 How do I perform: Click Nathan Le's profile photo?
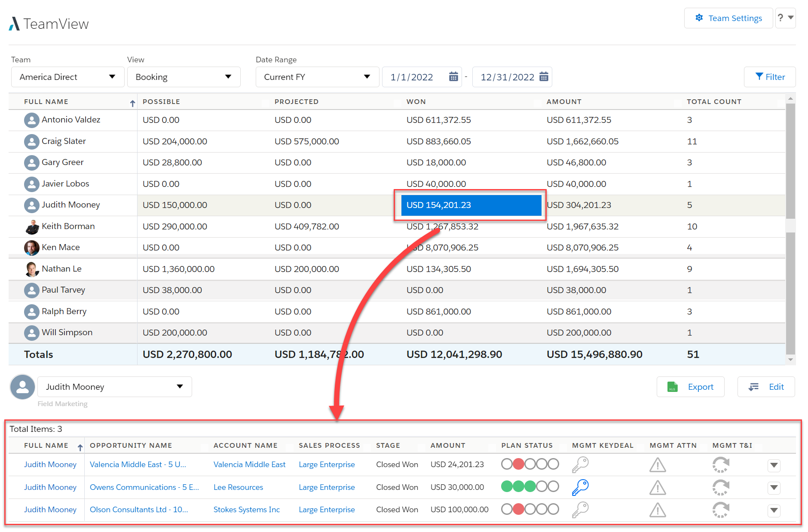[31, 269]
